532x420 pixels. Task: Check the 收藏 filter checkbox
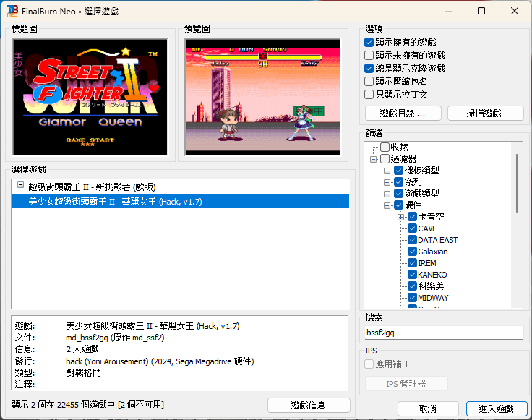click(385, 147)
